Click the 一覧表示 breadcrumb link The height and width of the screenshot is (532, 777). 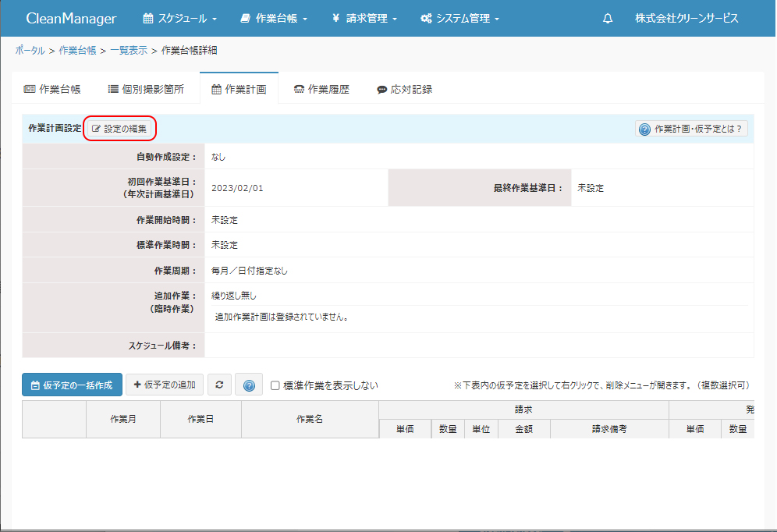128,51
